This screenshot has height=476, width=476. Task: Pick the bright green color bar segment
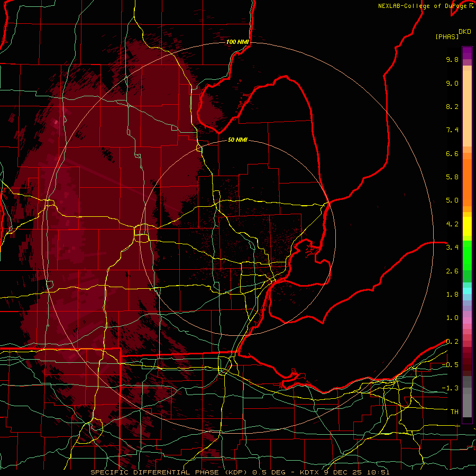coord(467,255)
